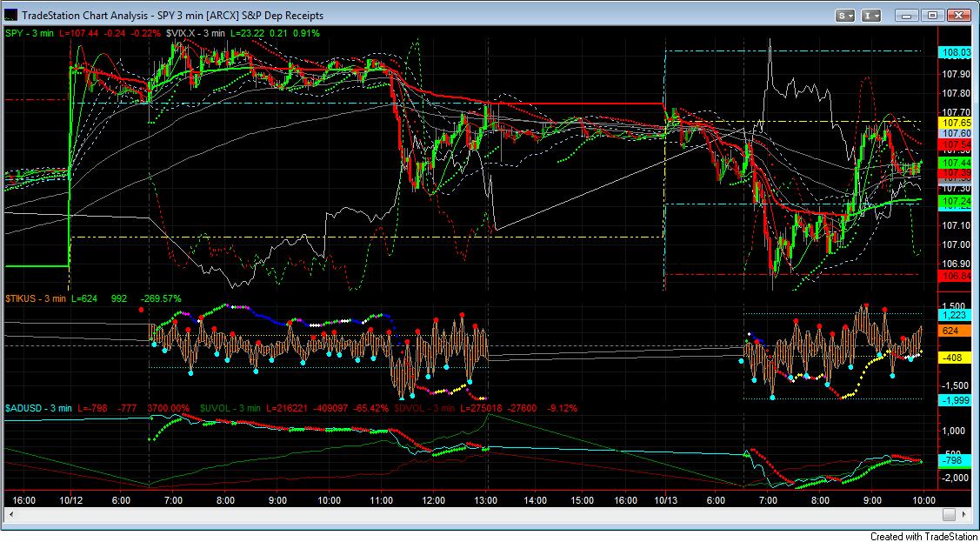Viewport: 980px width, 542px height.
Task: Click the green 107.24 price marker
Action: pyautogui.click(x=956, y=201)
